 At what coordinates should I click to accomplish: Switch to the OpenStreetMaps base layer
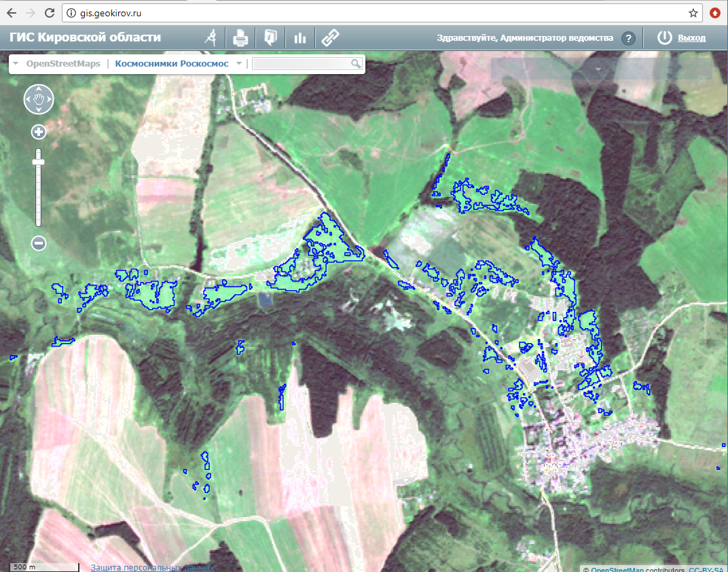tap(62, 64)
